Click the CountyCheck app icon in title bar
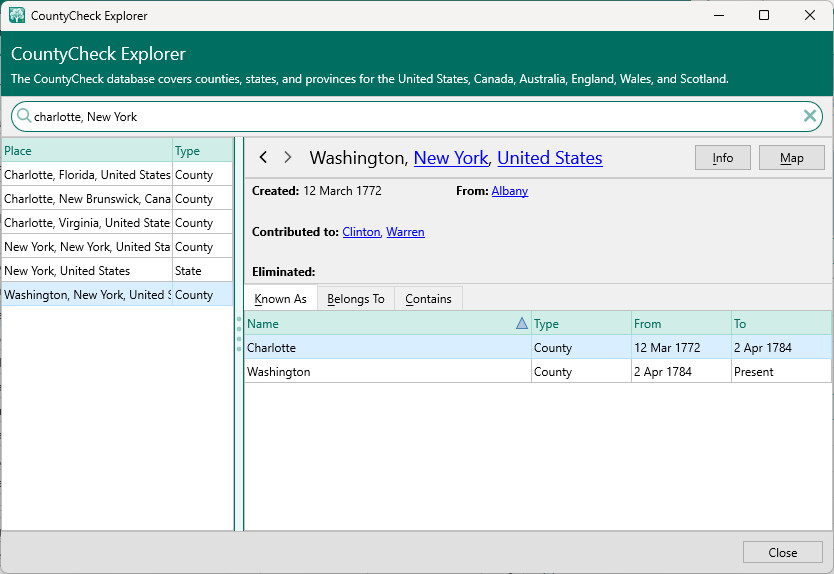The height and width of the screenshot is (574, 834). [16, 15]
